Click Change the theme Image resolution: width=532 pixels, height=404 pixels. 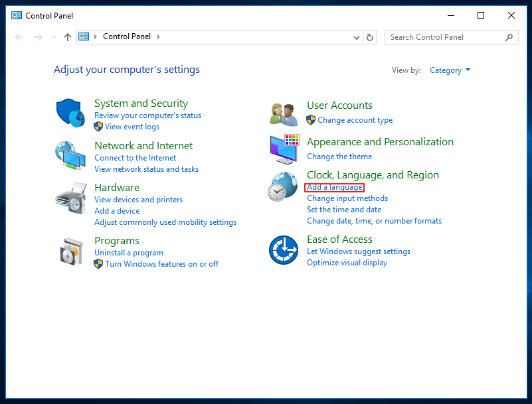click(339, 157)
